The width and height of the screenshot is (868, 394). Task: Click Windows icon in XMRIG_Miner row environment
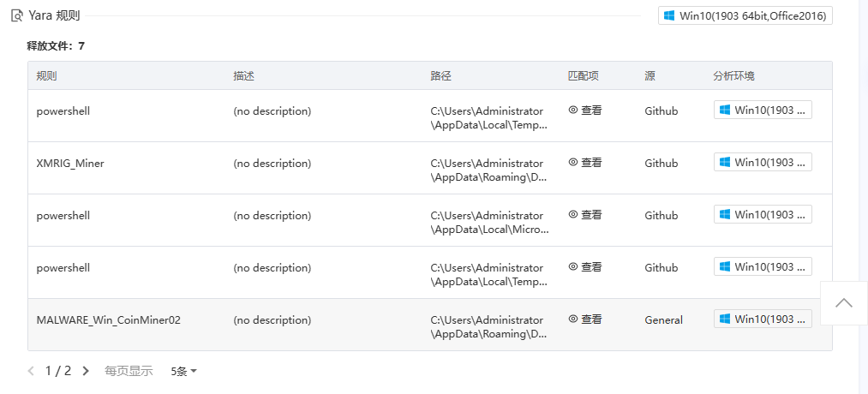pyautogui.click(x=725, y=162)
